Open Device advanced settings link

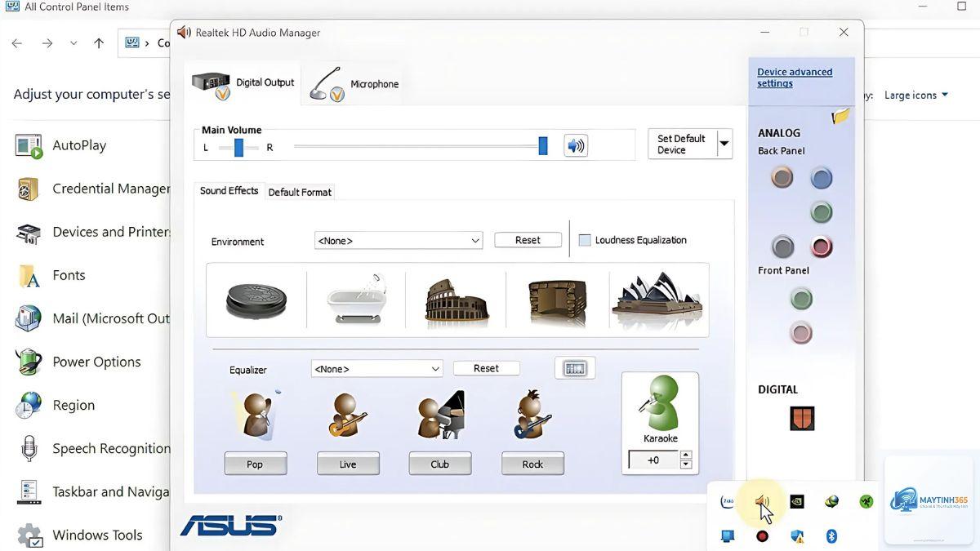click(795, 78)
